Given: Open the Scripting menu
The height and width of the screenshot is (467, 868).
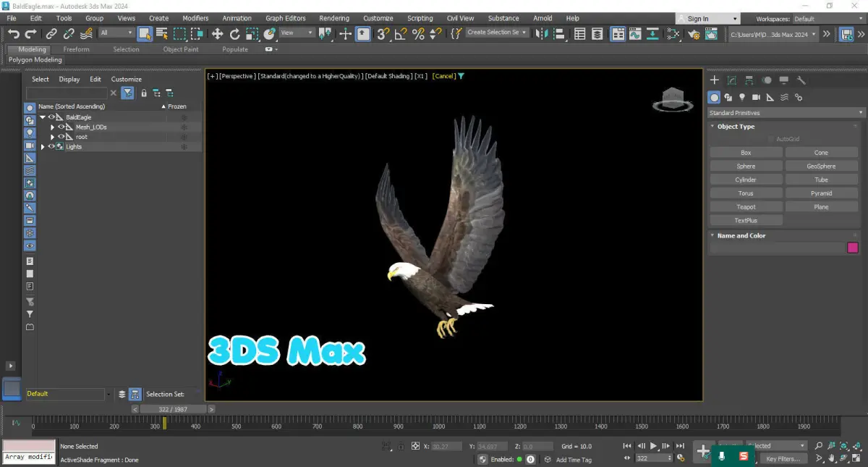Looking at the screenshot, I should pyautogui.click(x=420, y=18).
